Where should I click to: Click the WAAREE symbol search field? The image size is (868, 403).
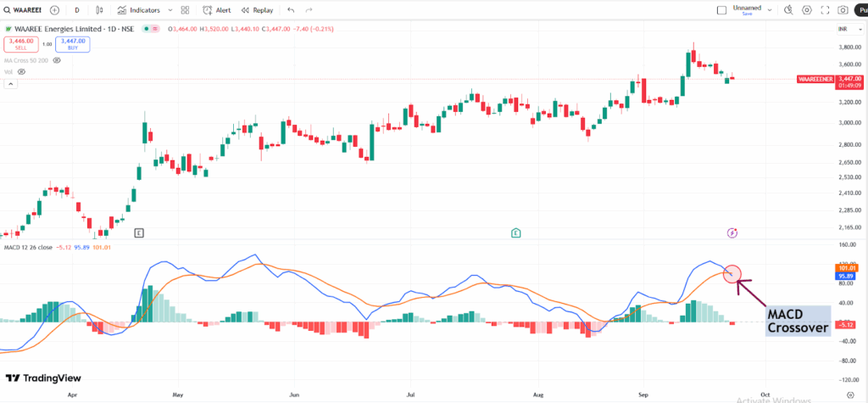25,10
